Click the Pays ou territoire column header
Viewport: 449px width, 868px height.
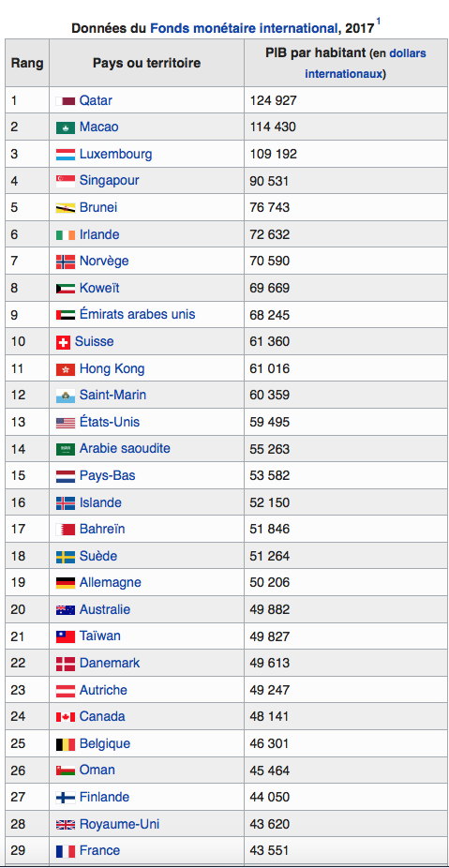[147, 63]
